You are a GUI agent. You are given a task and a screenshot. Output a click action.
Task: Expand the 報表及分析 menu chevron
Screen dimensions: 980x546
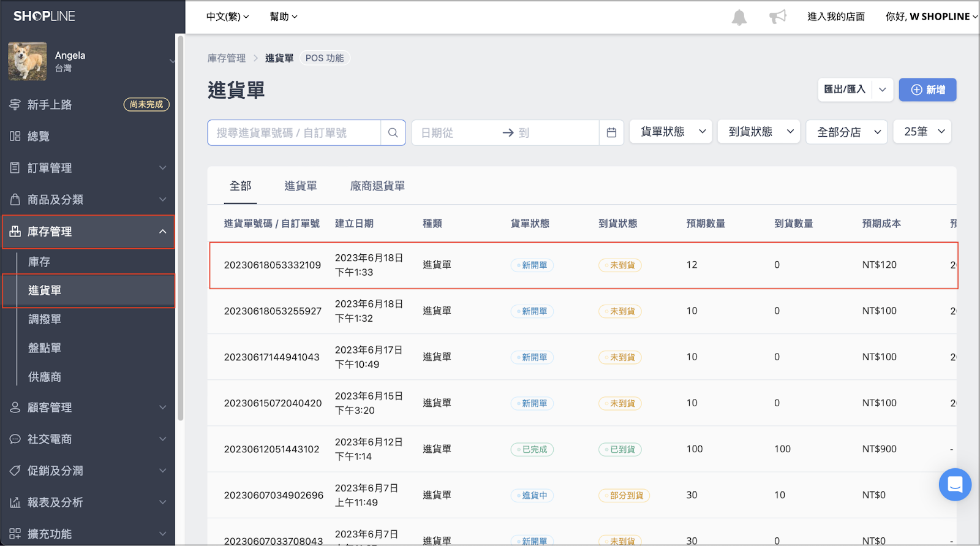click(x=163, y=502)
